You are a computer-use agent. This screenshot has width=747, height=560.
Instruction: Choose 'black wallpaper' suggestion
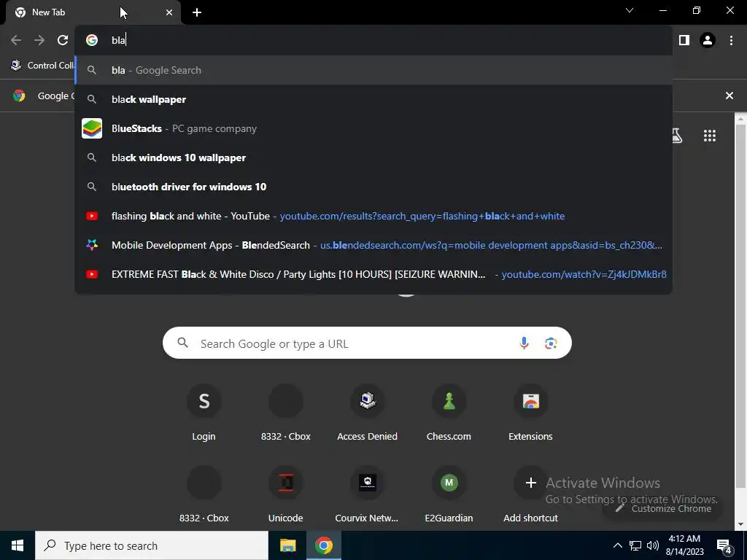click(x=373, y=99)
